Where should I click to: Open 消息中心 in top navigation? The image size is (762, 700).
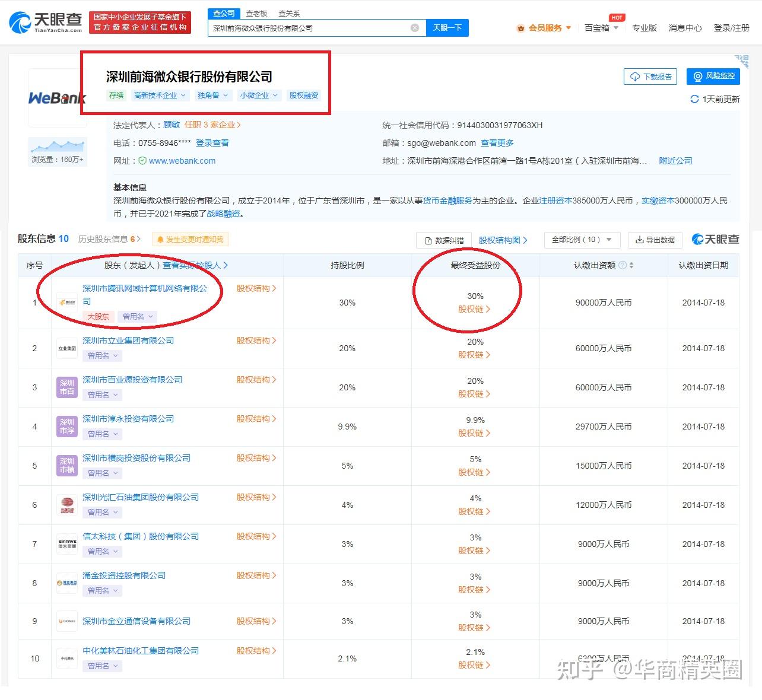(x=685, y=28)
